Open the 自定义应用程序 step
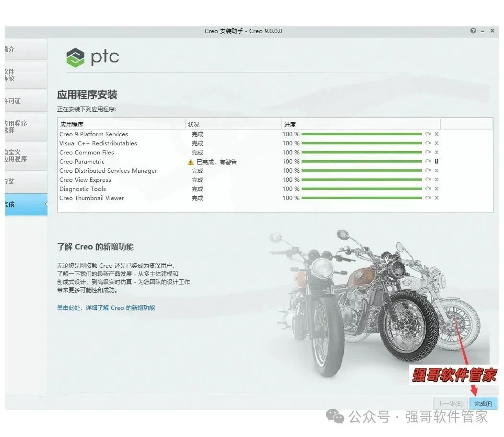Image resolution: width=504 pixels, height=437 pixels. click(x=26, y=155)
